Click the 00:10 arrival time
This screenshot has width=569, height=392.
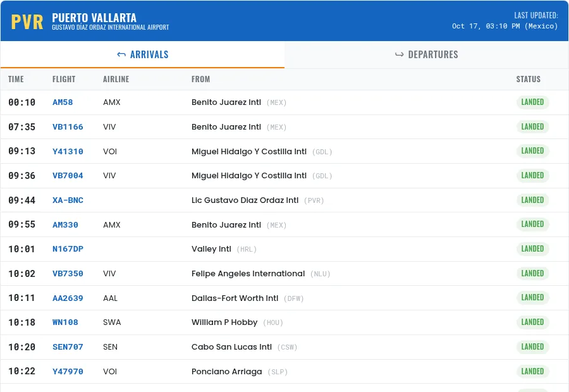point(21,102)
